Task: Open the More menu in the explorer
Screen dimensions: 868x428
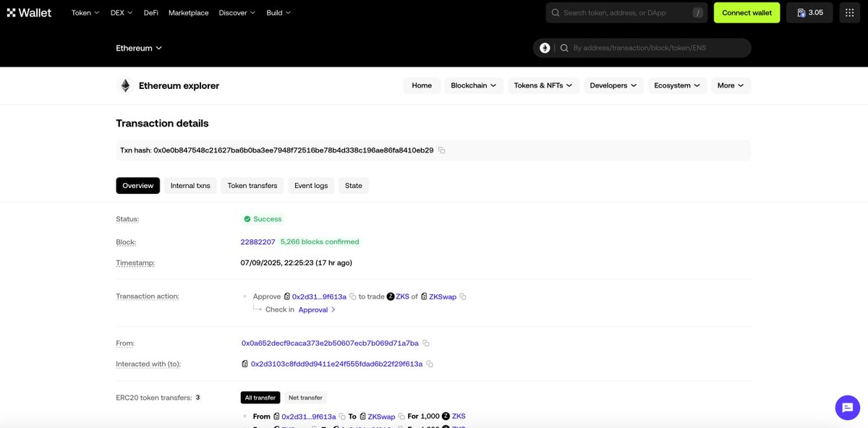Action: pyautogui.click(x=731, y=85)
